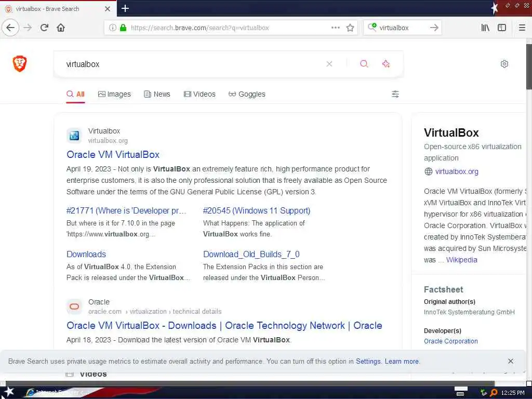The image size is (532, 399).
Task: Open virtualbox.org link in info panel
Action: (457, 171)
